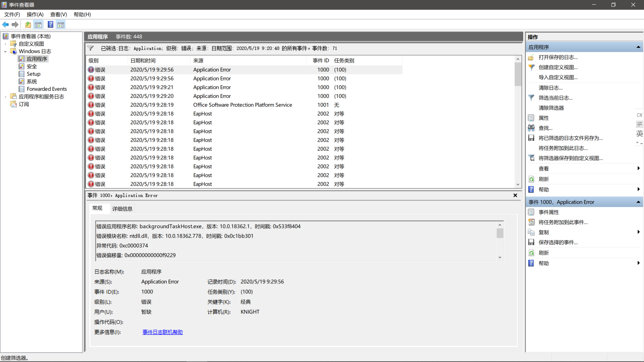This screenshot has width=644, height=362.
Task: Toggle the action pane visibility
Action: pyautogui.click(x=61, y=24)
